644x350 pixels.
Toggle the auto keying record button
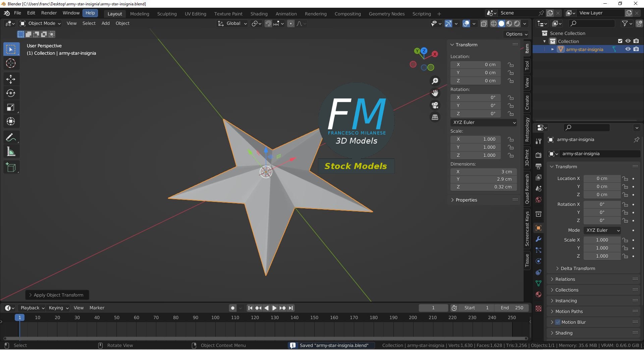tap(233, 308)
